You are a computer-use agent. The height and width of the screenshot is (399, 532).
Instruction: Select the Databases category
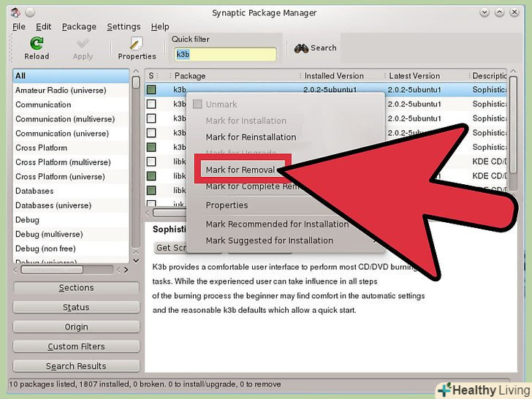pos(71,191)
